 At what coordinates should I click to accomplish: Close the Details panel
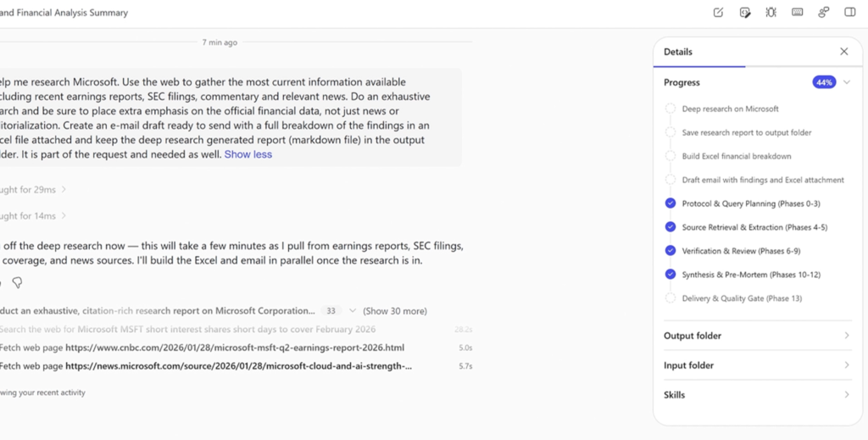click(x=843, y=52)
